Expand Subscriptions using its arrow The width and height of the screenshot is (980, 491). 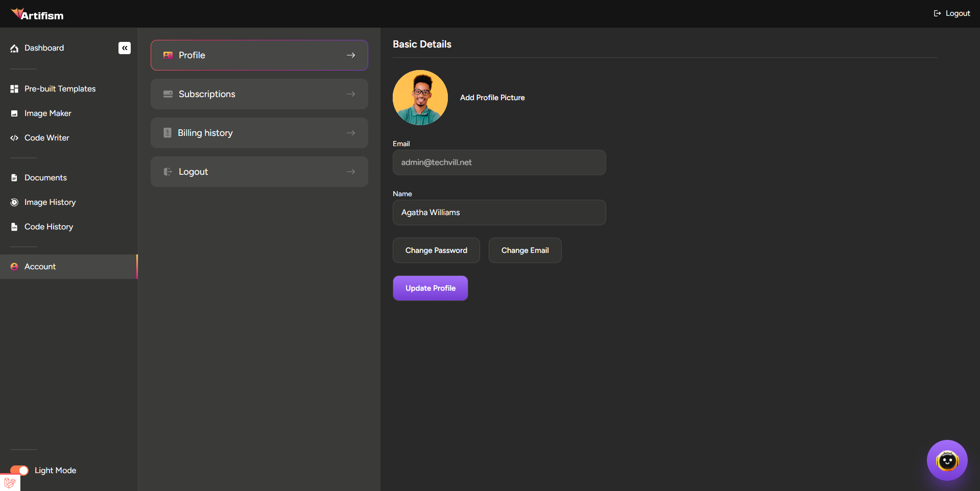[351, 94]
